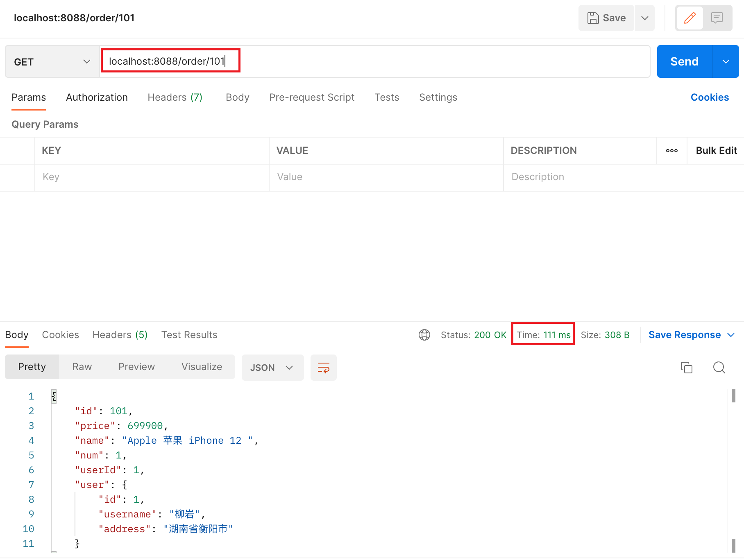Open the JSON format dropdown
This screenshot has height=560, width=744.
(273, 368)
